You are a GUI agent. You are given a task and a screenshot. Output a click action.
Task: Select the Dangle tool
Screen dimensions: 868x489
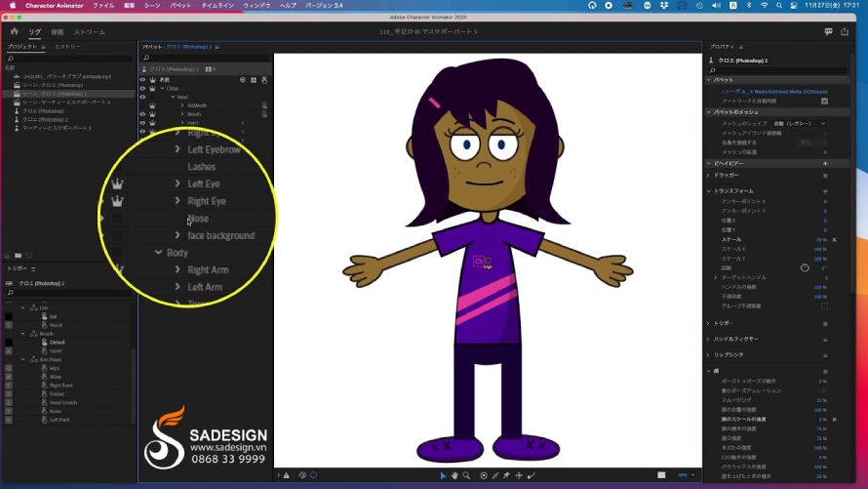coord(519,475)
